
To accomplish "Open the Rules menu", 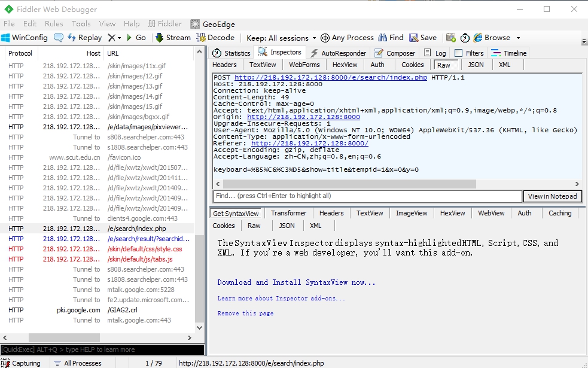I will coord(54,24).
